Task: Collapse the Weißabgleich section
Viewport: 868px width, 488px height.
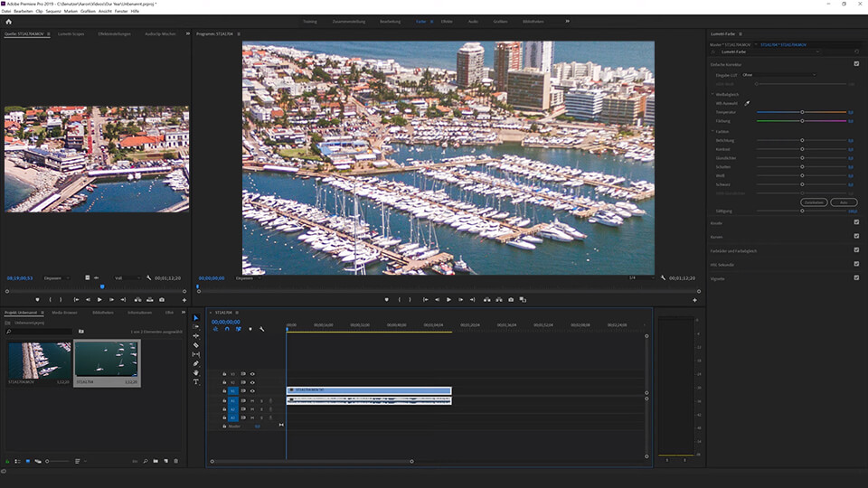Action: click(x=712, y=93)
